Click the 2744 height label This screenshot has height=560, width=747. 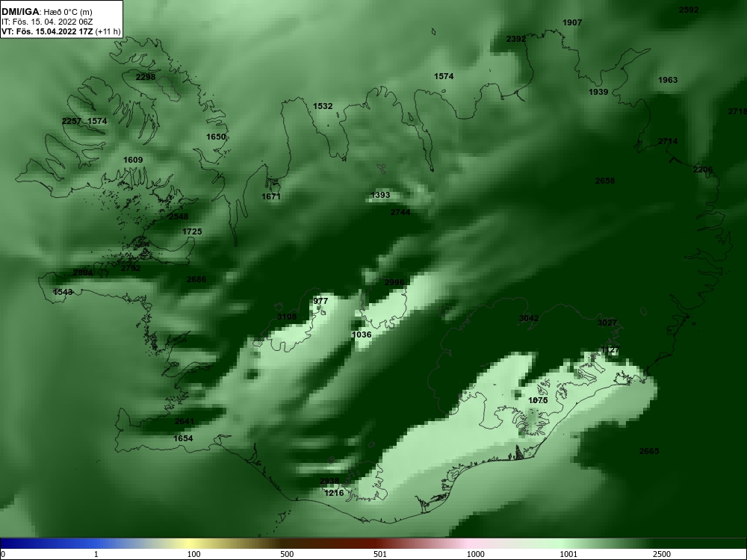pyautogui.click(x=400, y=212)
